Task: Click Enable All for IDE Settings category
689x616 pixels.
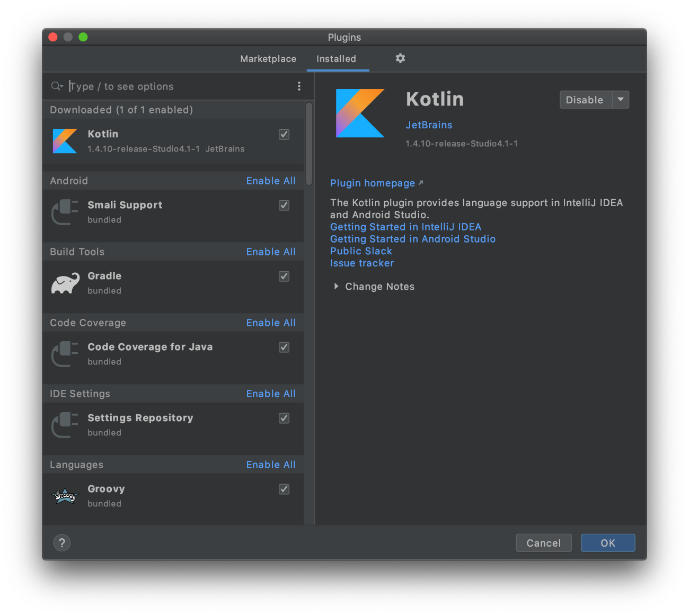Action: click(x=271, y=394)
